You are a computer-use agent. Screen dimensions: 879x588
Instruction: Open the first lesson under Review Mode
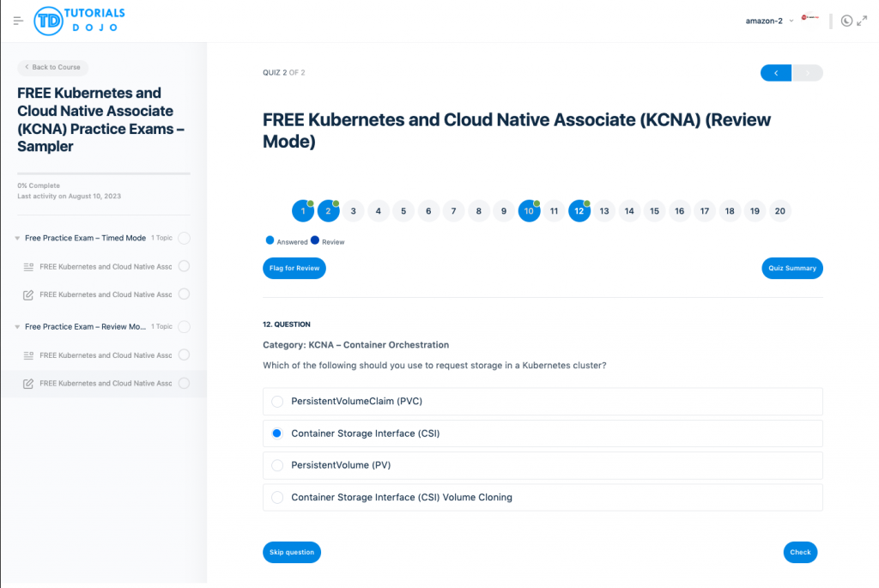click(106, 355)
